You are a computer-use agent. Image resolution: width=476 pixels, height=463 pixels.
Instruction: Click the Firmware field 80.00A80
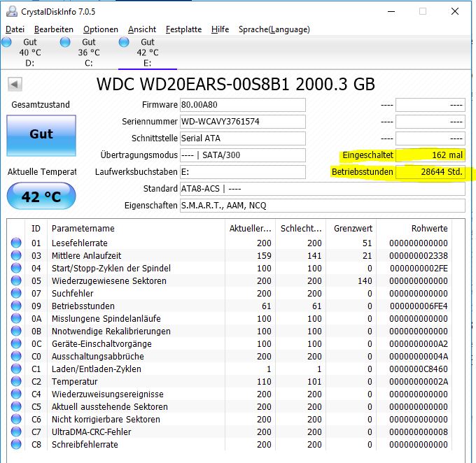[x=243, y=105]
